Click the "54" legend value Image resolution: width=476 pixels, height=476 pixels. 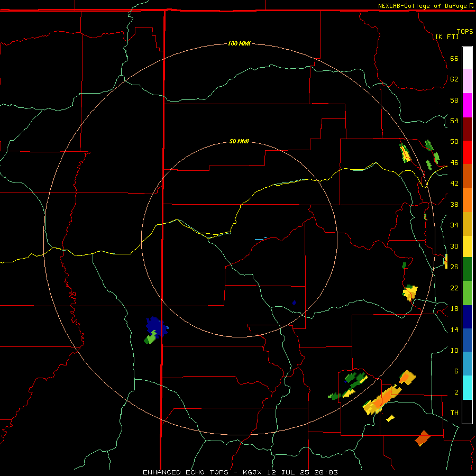coord(454,121)
